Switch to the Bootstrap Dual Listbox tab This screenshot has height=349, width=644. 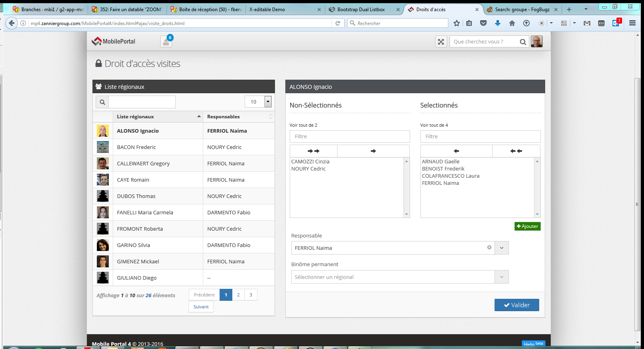[361, 10]
